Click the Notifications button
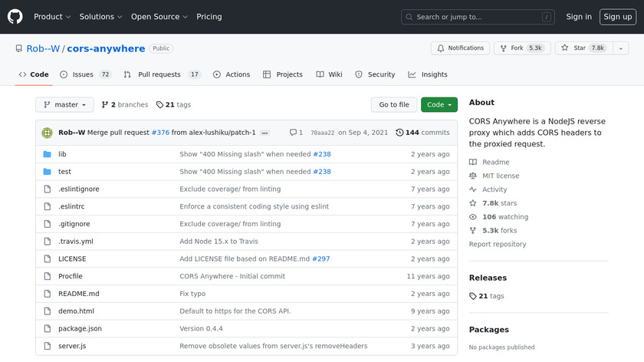Image resolution: width=644 pixels, height=362 pixels. (x=460, y=48)
